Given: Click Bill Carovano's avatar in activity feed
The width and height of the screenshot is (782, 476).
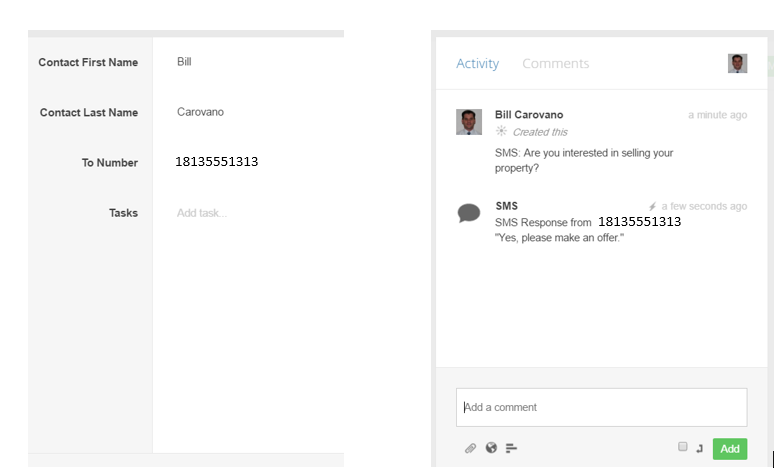Looking at the screenshot, I should (x=468, y=122).
